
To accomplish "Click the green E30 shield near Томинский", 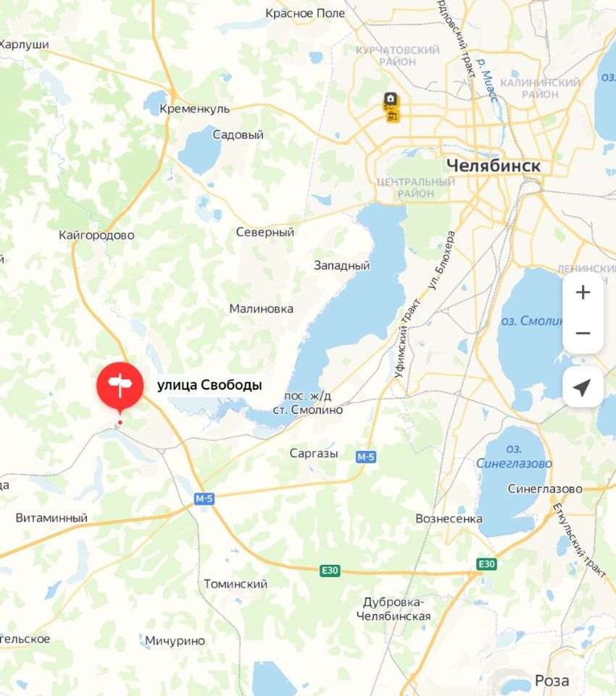I will pyautogui.click(x=330, y=571).
